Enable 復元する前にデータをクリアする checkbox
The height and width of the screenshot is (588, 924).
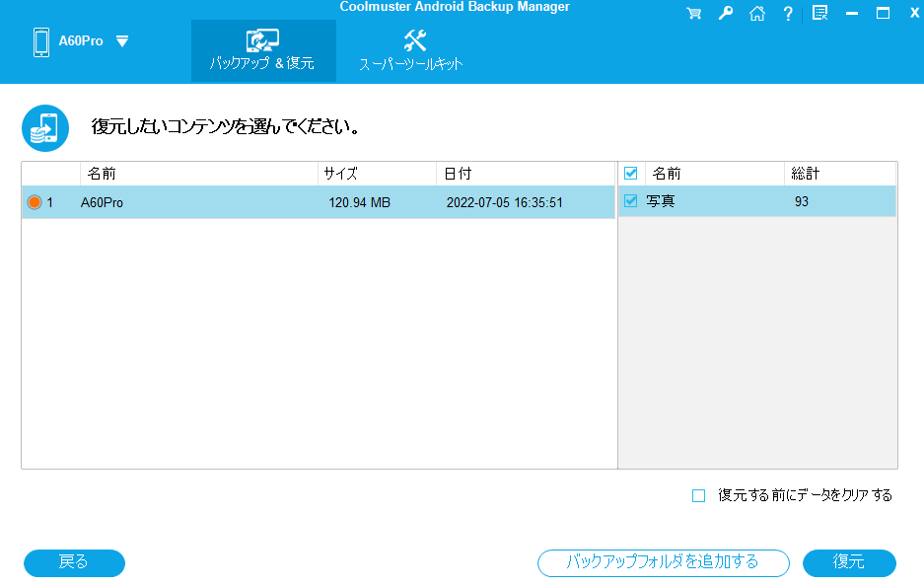699,496
